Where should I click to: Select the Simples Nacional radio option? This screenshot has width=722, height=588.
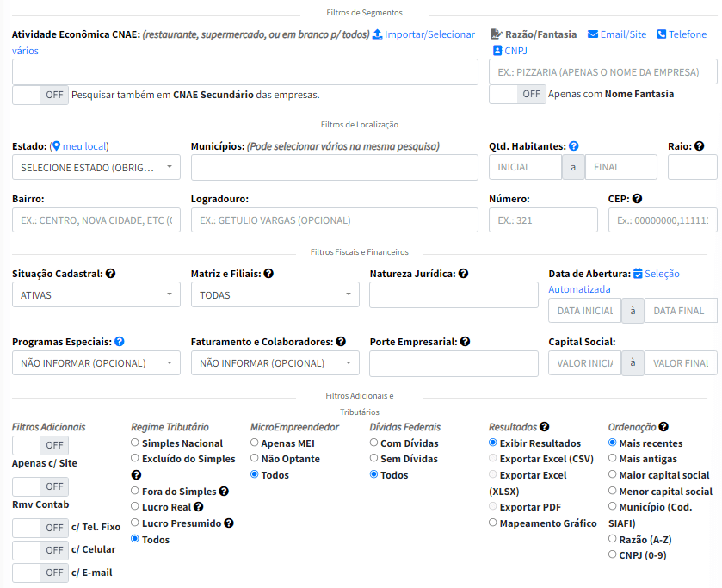(135, 443)
